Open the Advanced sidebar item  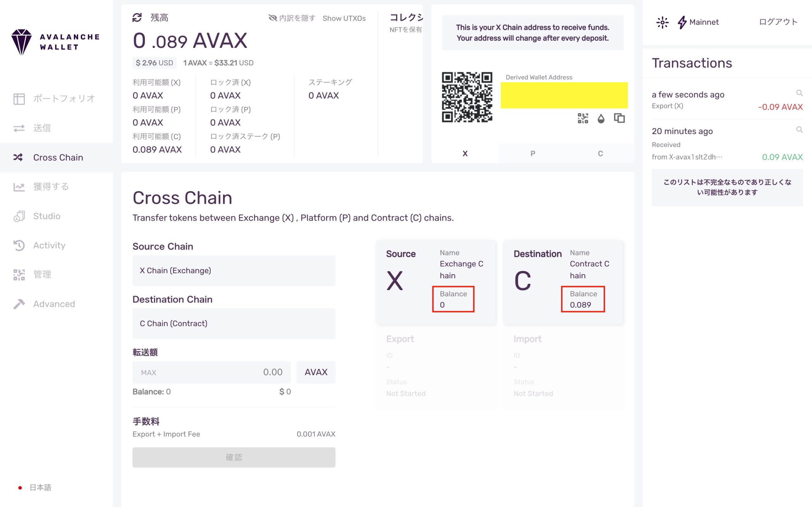point(54,304)
